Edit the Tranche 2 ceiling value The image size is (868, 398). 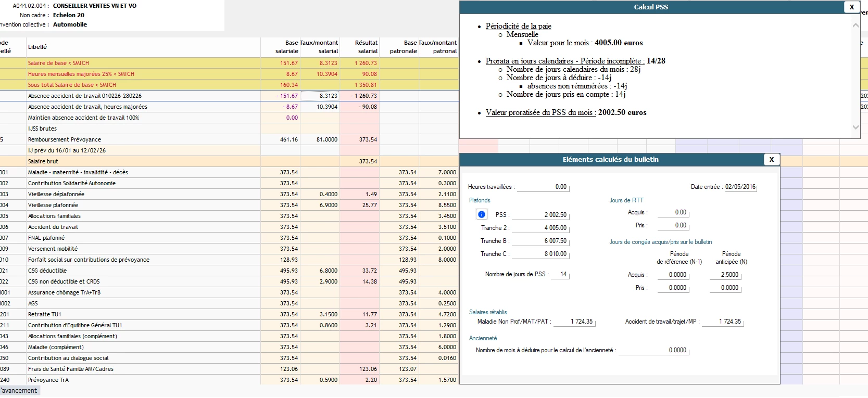click(x=542, y=228)
